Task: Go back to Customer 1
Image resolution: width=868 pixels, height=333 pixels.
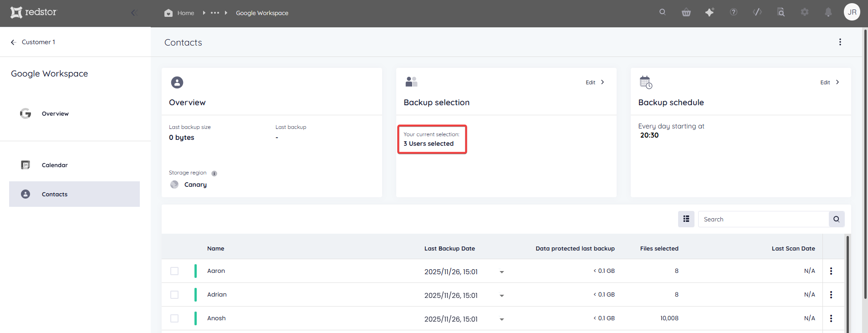Action: coord(38,42)
